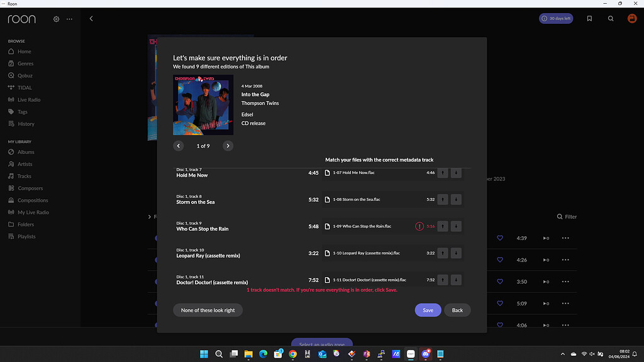
Task: Open the Tags section in the sidebar
Action: point(22,112)
